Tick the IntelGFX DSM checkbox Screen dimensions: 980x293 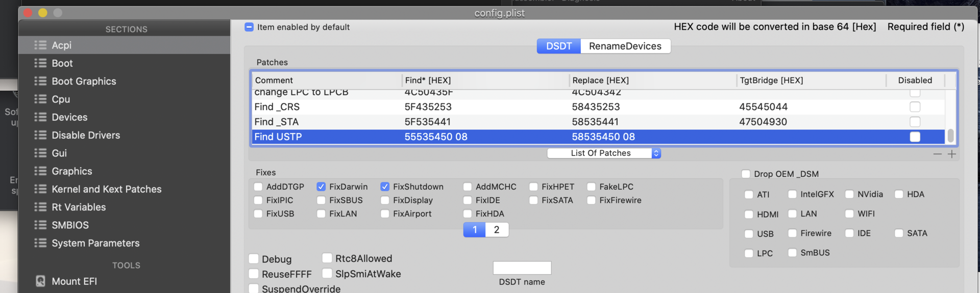(x=792, y=194)
